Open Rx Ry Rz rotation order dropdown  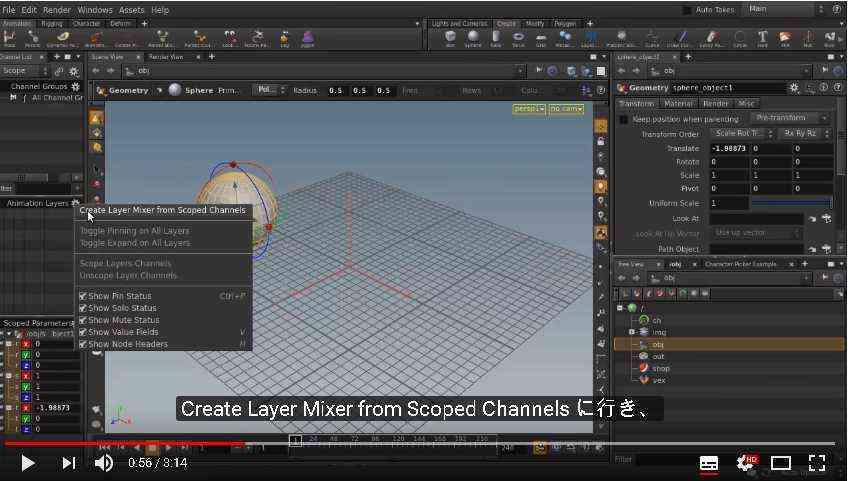804,134
